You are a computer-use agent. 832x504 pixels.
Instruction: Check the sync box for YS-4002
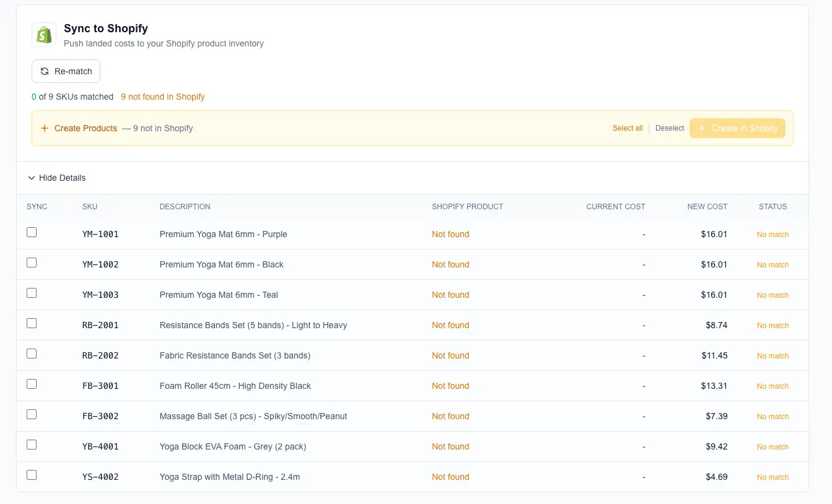pyautogui.click(x=32, y=475)
